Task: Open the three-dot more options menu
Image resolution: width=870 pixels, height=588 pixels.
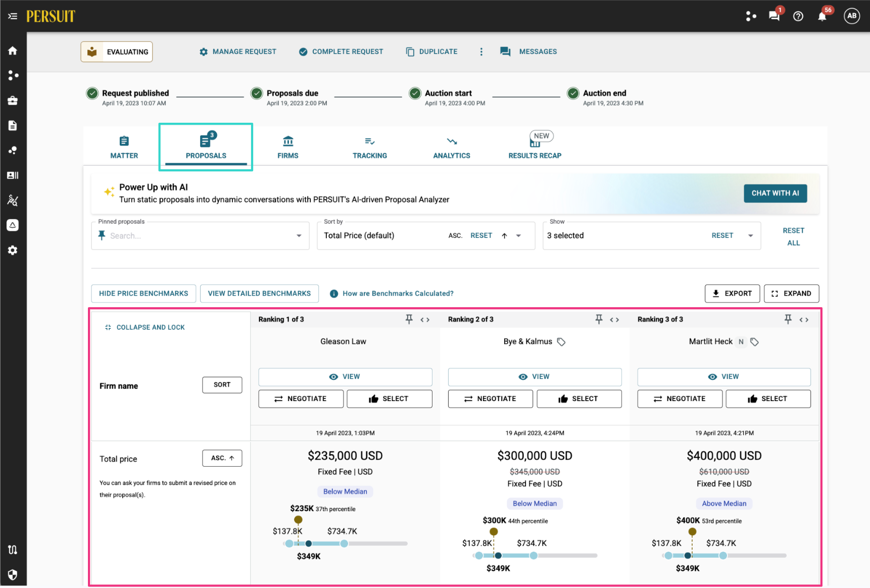Action: [x=481, y=52]
